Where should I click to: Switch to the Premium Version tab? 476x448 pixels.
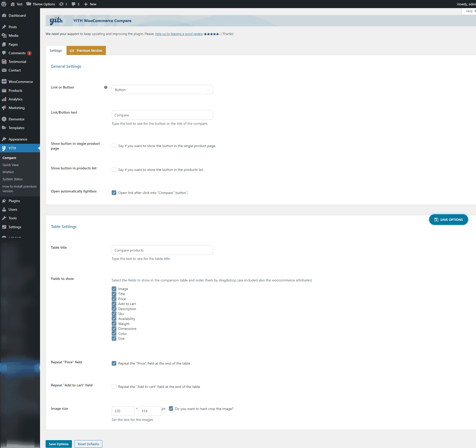(x=86, y=50)
